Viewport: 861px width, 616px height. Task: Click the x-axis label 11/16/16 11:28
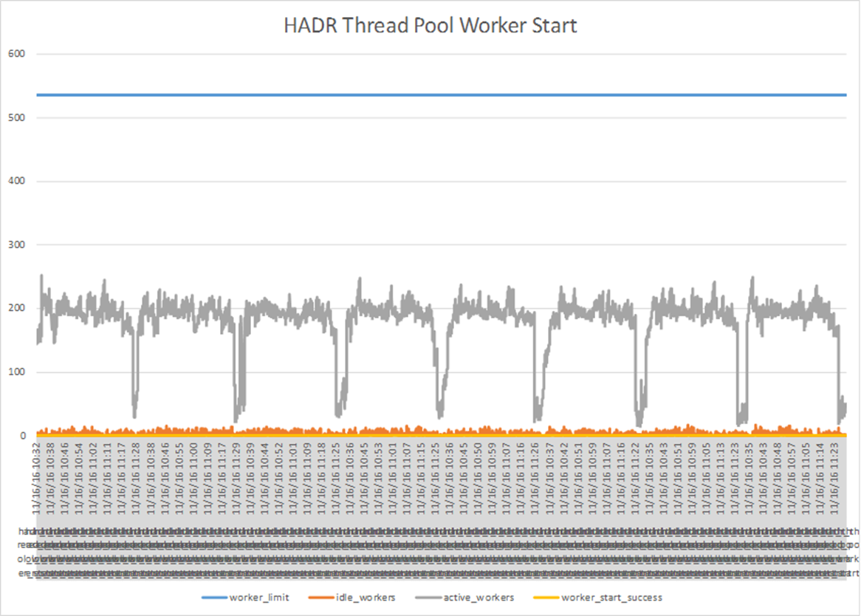pyautogui.click(x=136, y=473)
